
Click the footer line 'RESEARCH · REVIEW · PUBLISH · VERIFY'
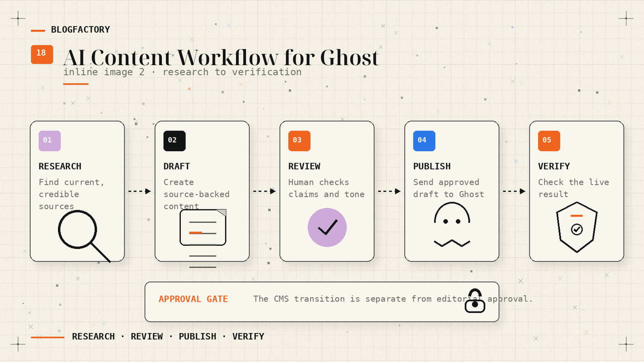[168, 337]
